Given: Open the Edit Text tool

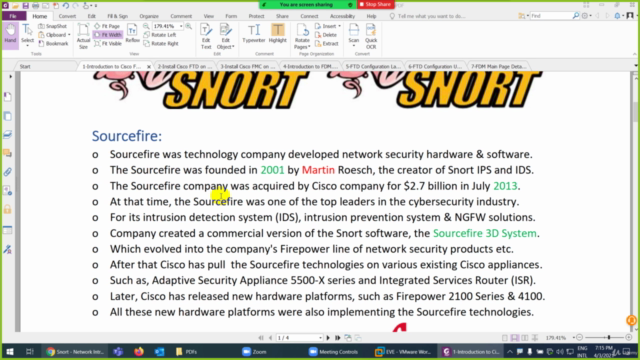Looking at the screenshot, I should pyautogui.click(x=206, y=36).
